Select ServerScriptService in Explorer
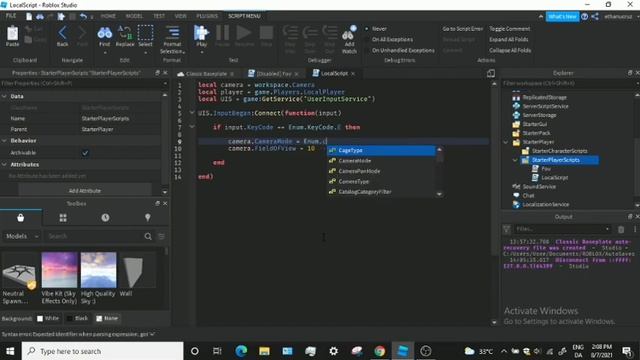 coord(545,107)
